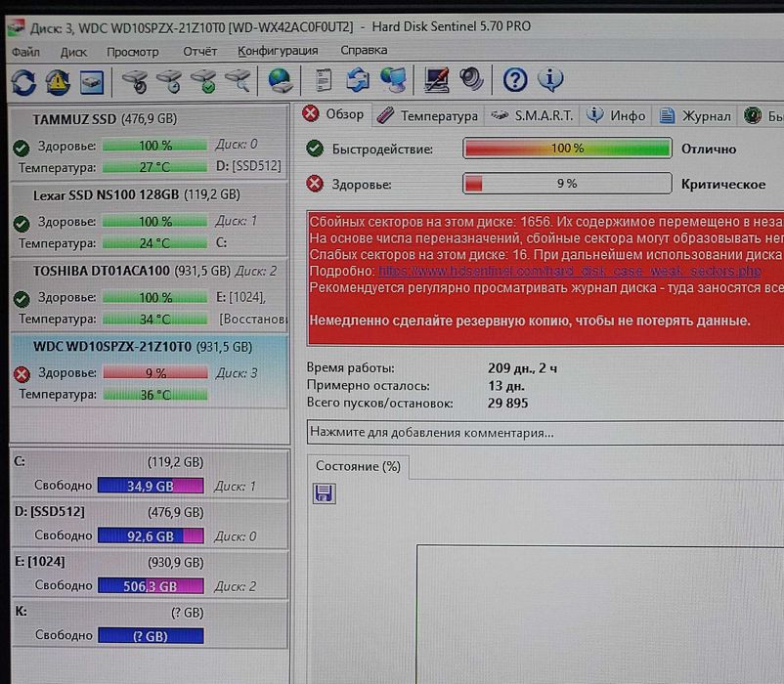Click the speaker sound toolbar icon
Image resolution: width=784 pixels, height=684 pixels.
point(471,79)
